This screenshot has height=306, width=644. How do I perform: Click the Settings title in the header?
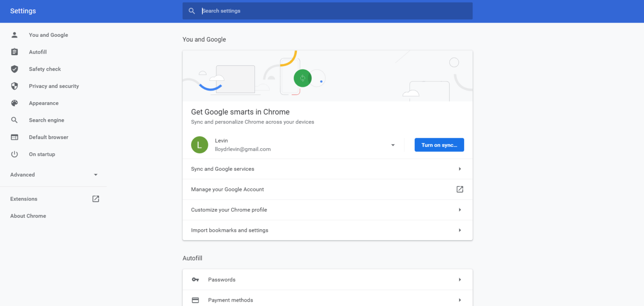(23, 11)
